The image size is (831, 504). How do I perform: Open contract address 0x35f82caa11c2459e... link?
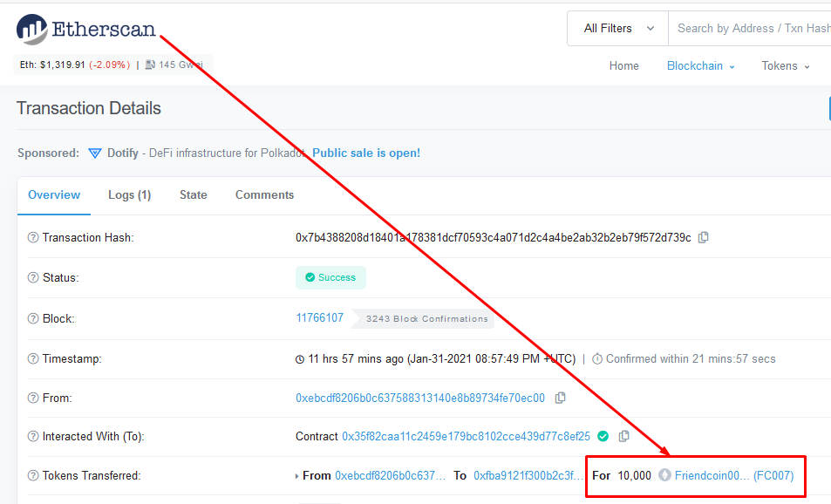[466, 436]
